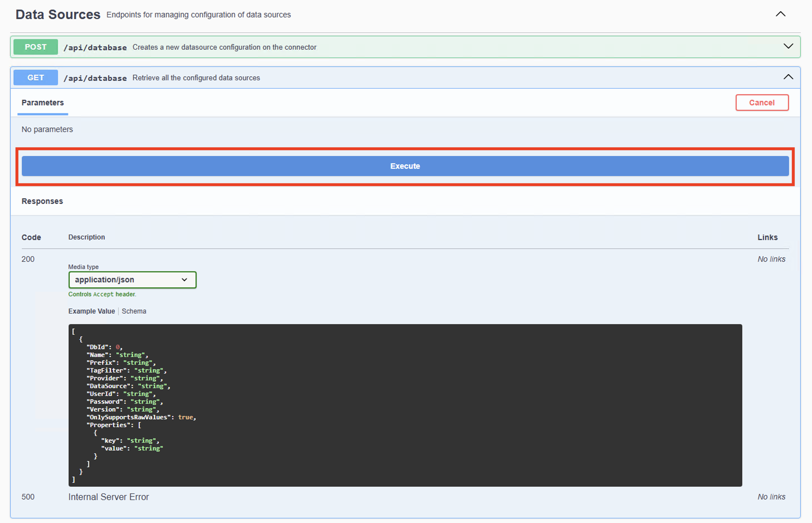
Task: Select the Example Value tab
Action: [92, 311]
